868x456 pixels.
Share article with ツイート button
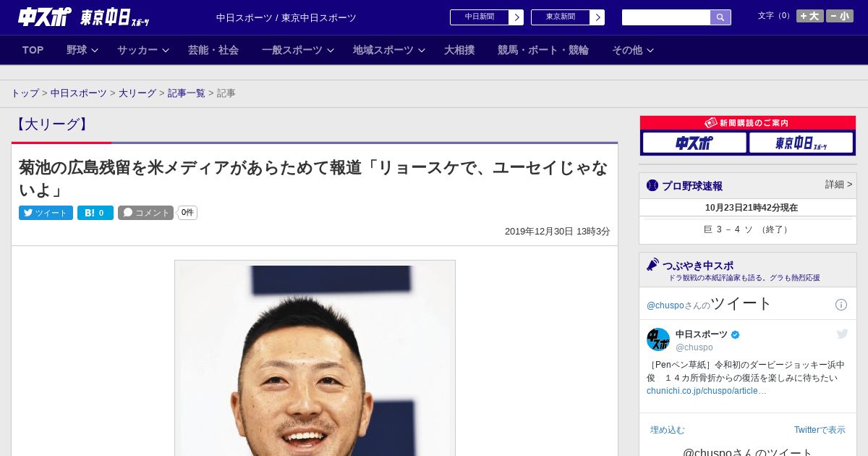pyautogui.click(x=46, y=213)
